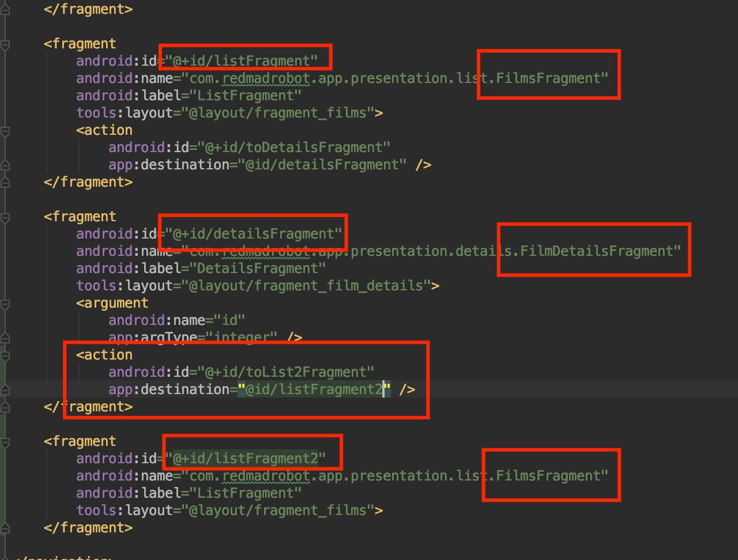Viewport: 738px width, 560px height.
Task: Fold the action block with toDetailsFragment id
Action: pos(5,130)
